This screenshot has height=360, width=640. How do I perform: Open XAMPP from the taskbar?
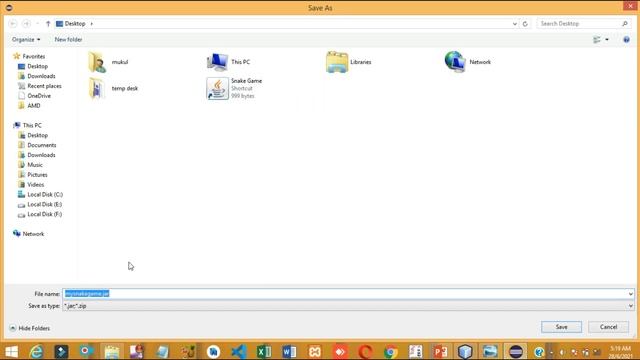pyautogui.click(x=315, y=351)
